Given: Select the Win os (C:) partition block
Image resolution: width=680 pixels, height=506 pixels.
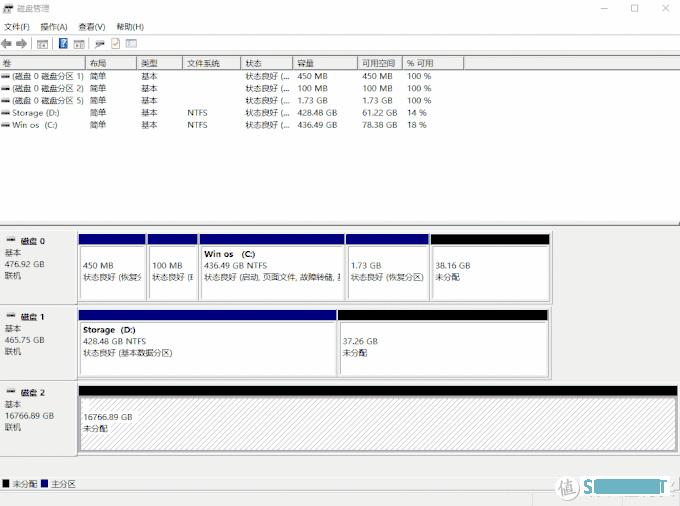Looking at the screenshot, I should (x=272, y=267).
